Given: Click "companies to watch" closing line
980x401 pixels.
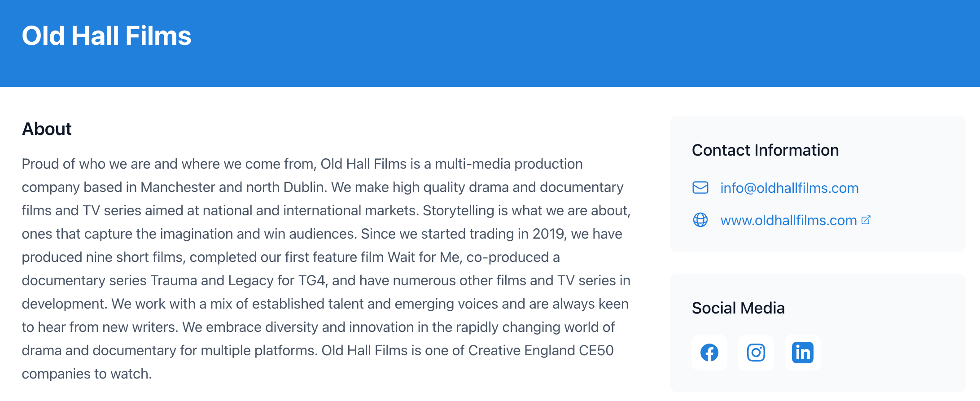Looking at the screenshot, I should coord(87,374).
